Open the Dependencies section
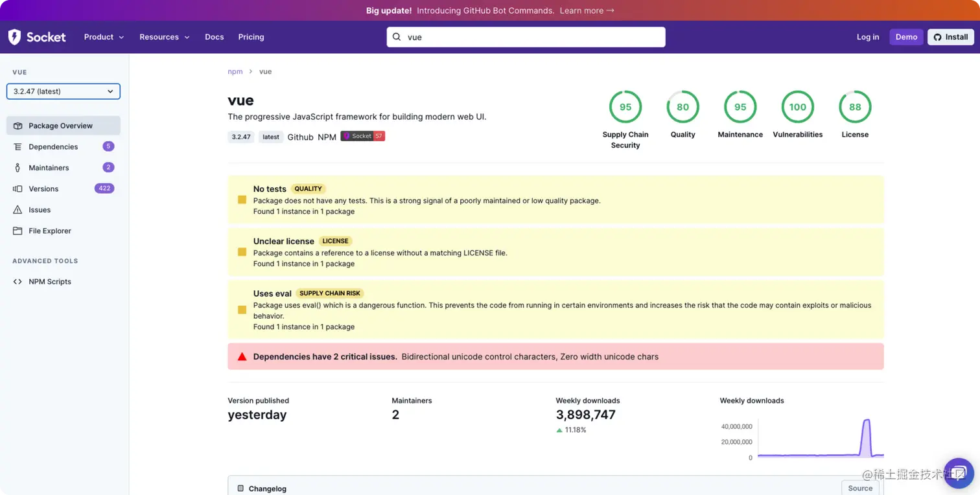 point(64,147)
